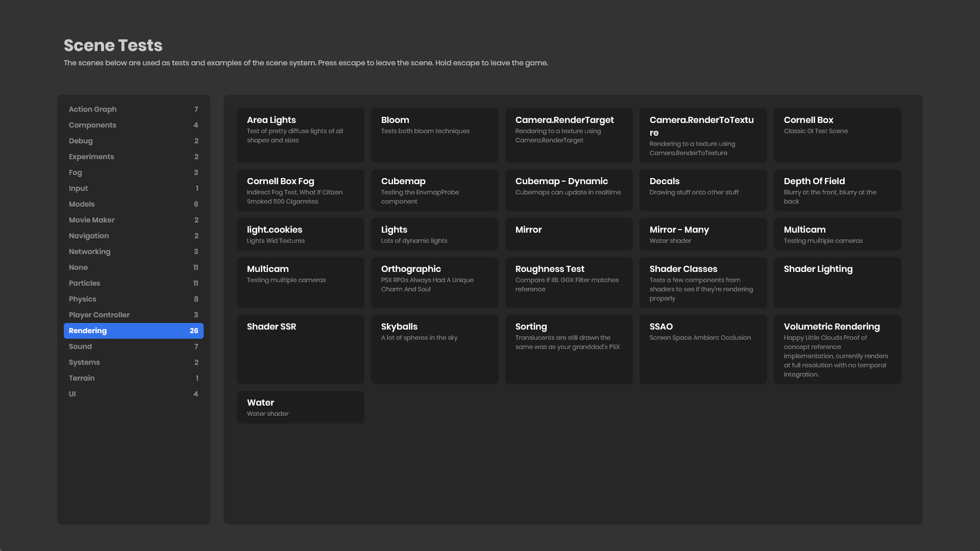The height and width of the screenshot is (551, 980).
Task: Launch the SSAO test scene
Action: 703,349
